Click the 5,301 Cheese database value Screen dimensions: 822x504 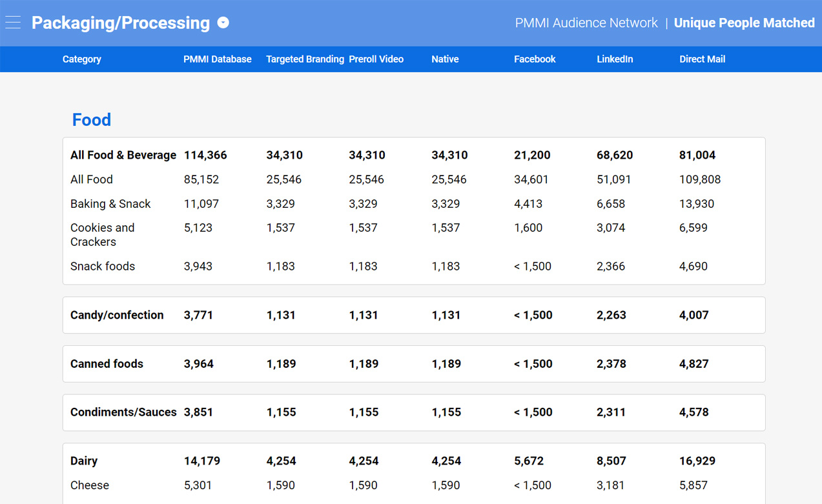click(x=198, y=485)
